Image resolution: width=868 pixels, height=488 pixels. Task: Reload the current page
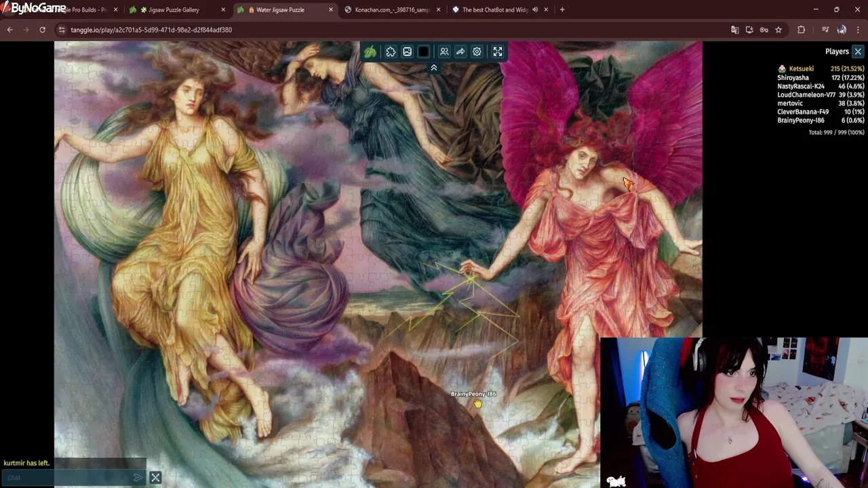coord(42,30)
